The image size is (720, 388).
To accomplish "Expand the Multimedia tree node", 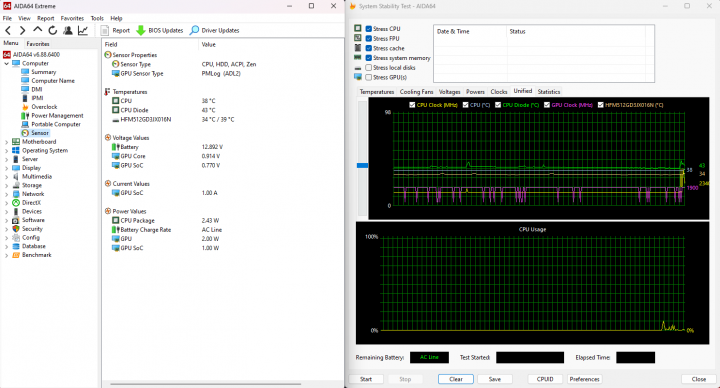I will pos(6,177).
